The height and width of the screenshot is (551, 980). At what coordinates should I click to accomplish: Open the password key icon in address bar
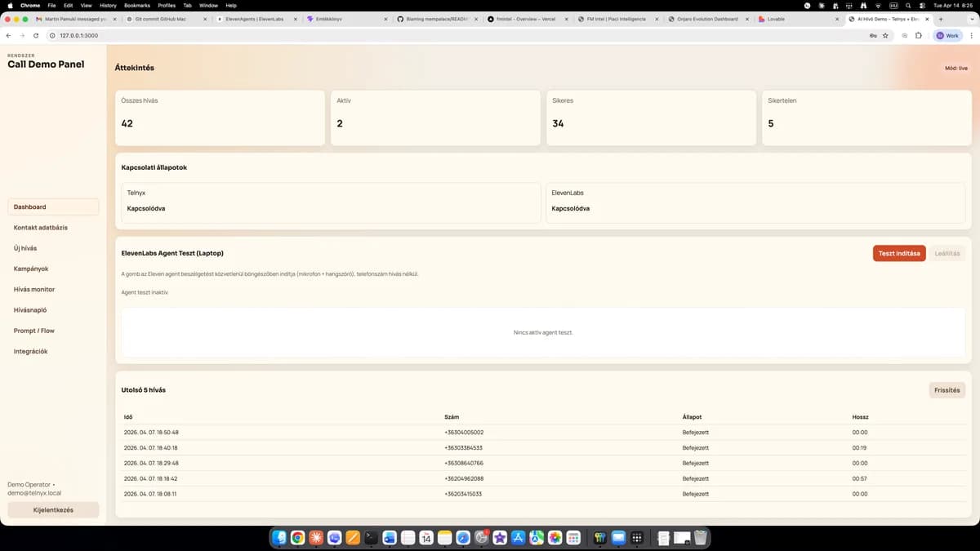873,36
